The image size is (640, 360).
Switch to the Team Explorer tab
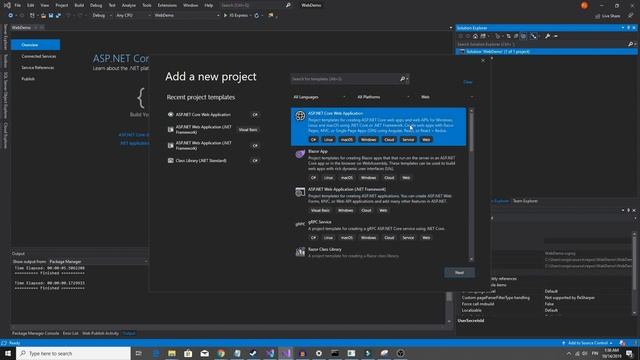coord(525,201)
